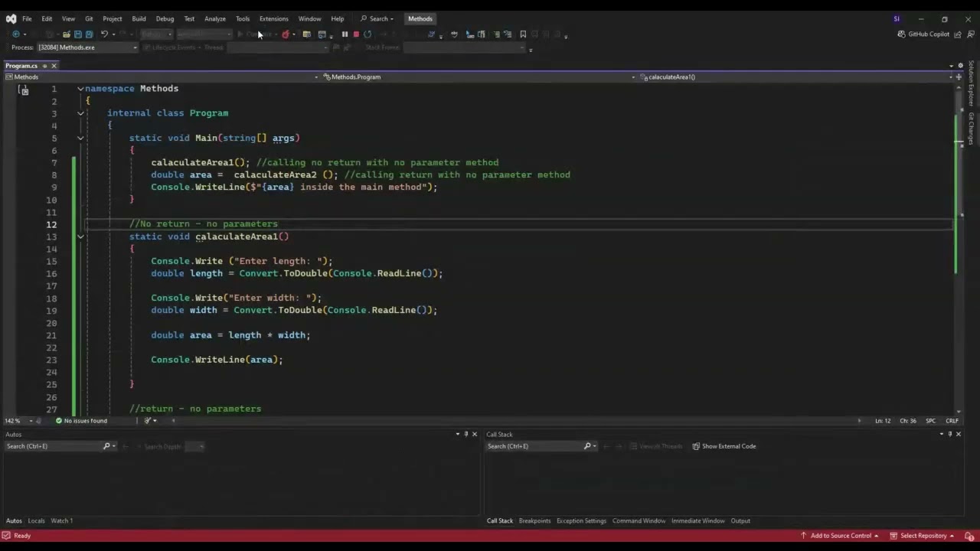Click the No issues found indicator
Image resolution: width=980 pixels, height=551 pixels.
click(x=81, y=421)
